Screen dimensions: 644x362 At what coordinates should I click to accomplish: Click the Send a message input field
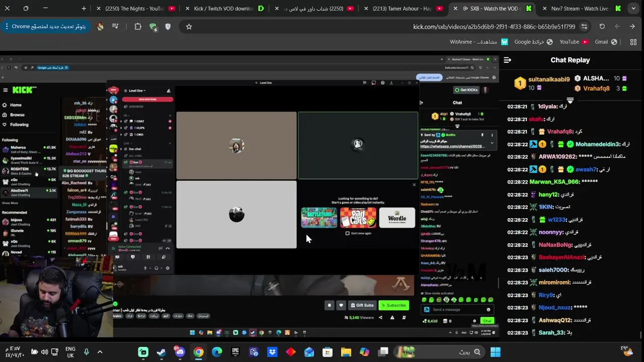click(x=457, y=310)
